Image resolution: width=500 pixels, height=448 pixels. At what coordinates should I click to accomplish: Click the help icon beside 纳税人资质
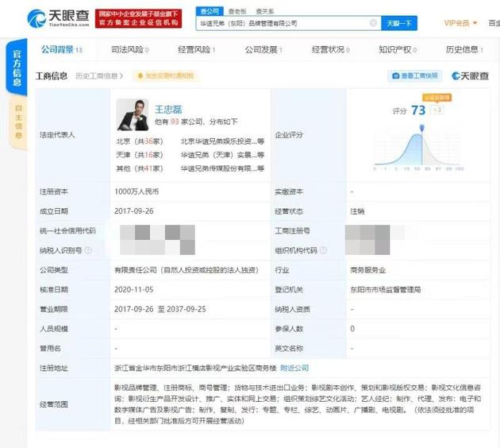pyautogui.click(x=316, y=309)
